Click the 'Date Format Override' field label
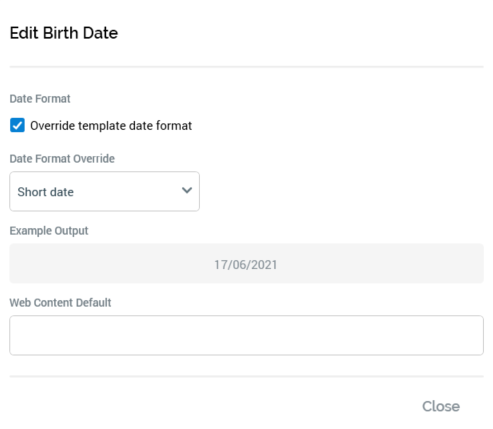The height and width of the screenshot is (429, 493). (62, 159)
